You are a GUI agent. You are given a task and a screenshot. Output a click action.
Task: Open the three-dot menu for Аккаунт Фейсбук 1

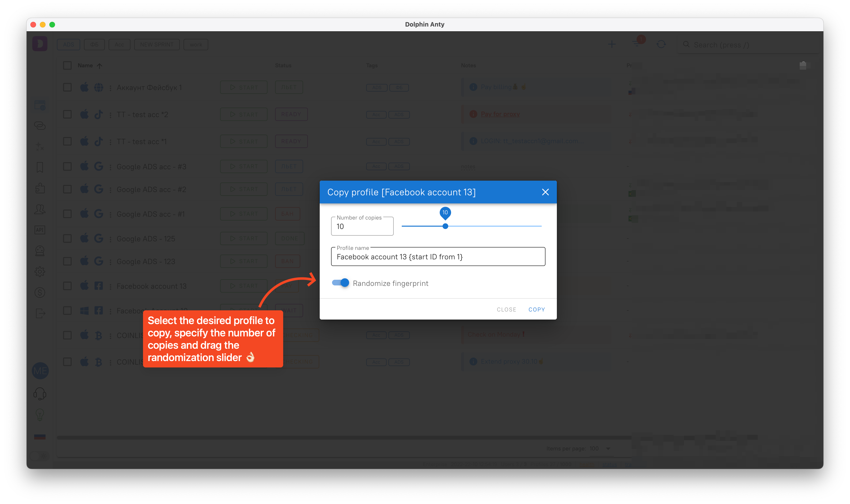(x=111, y=88)
